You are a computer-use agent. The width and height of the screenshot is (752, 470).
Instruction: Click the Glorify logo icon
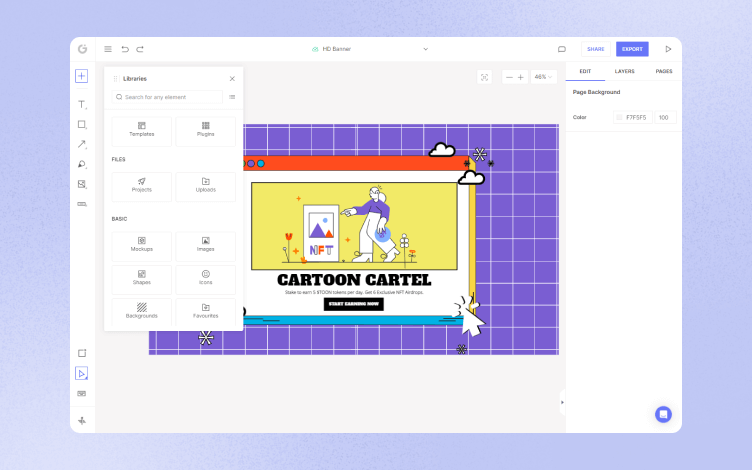82,49
